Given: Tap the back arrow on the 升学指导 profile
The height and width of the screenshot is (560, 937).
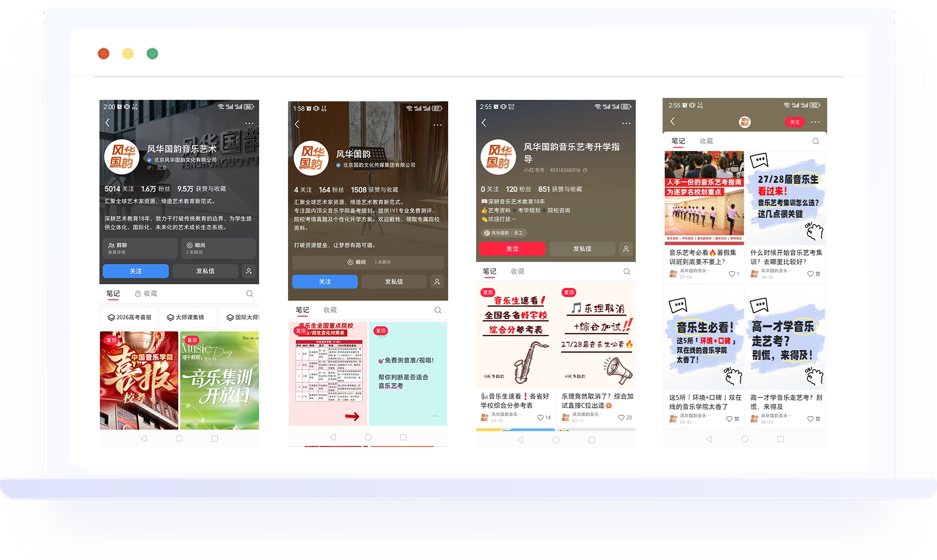Looking at the screenshot, I should pos(484,123).
